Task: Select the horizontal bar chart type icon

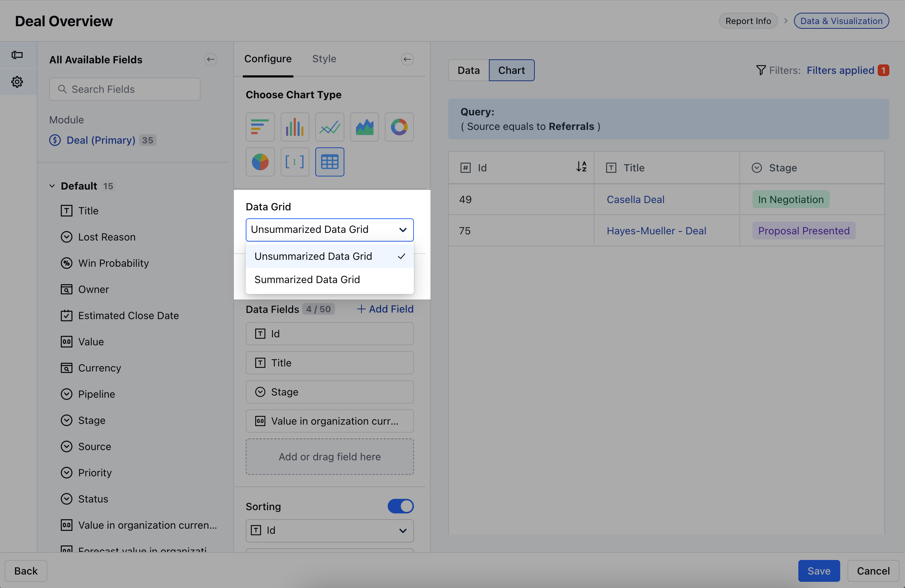Action: click(x=260, y=127)
